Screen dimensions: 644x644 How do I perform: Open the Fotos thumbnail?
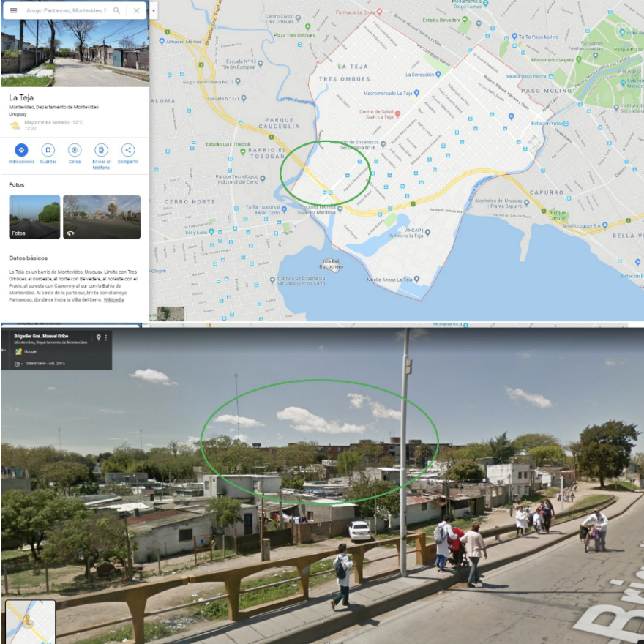point(34,217)
